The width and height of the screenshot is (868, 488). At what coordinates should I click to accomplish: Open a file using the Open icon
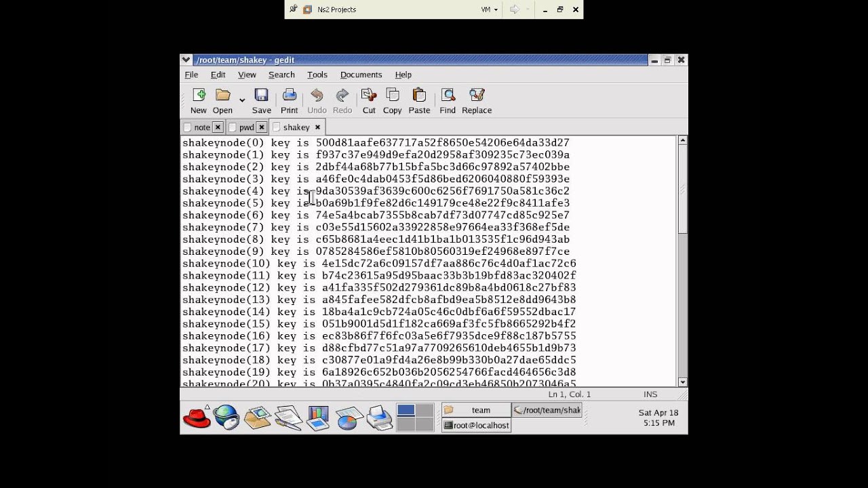222,100
